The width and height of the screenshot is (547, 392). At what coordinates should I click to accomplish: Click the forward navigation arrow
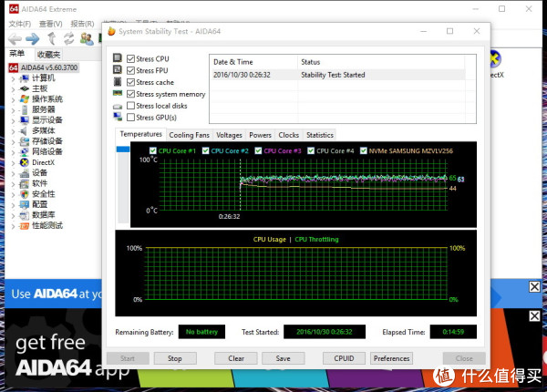pyautogui.click(x=32, y=38)
